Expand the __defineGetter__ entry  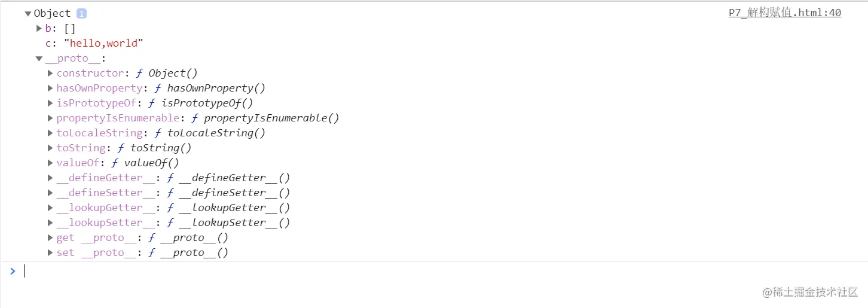coord(50,178)
